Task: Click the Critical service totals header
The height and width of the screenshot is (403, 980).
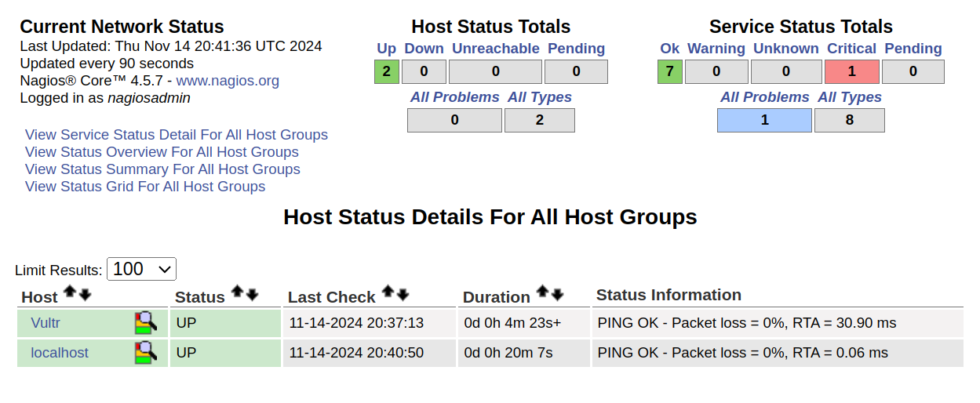Action: tap(852, 49)
